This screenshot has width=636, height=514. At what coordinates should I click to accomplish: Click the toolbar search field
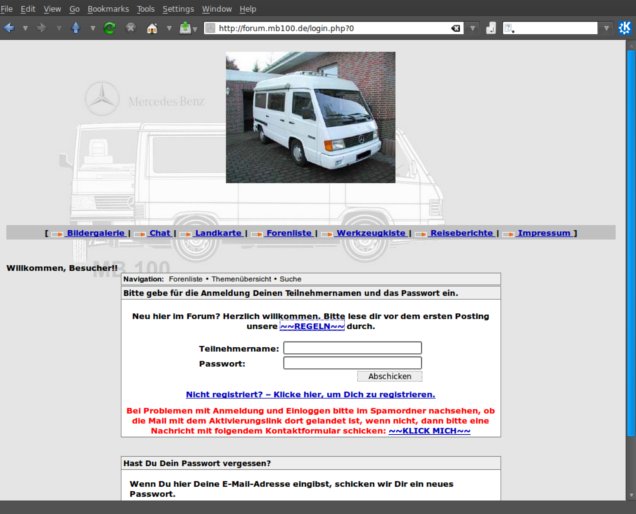pos(550,28)
